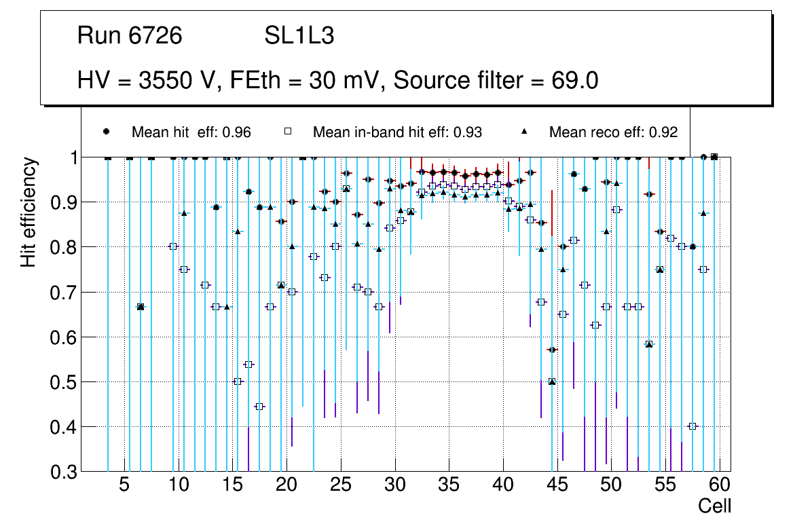Click the open square marker near 0.54
This screenshot has height=524, width=812.
coord(248,364)
